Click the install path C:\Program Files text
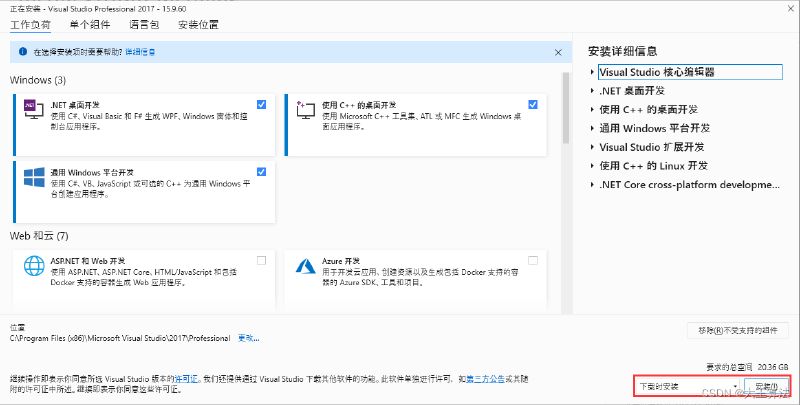The width and height of the screenshot is (800, 405). pos(120,338)
